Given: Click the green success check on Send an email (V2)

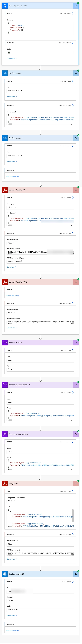Looking at the screenshot, I should tap(79, 571).
